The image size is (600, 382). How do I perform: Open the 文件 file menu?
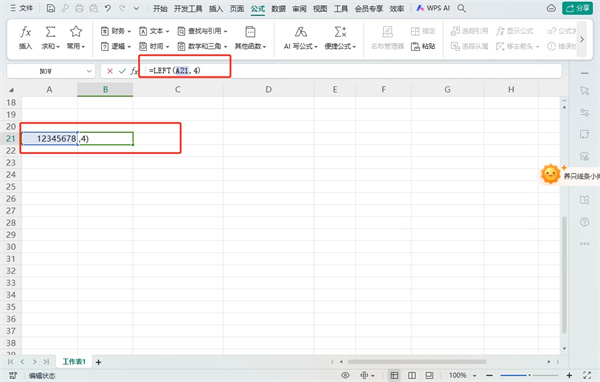[x=22, y=8]
